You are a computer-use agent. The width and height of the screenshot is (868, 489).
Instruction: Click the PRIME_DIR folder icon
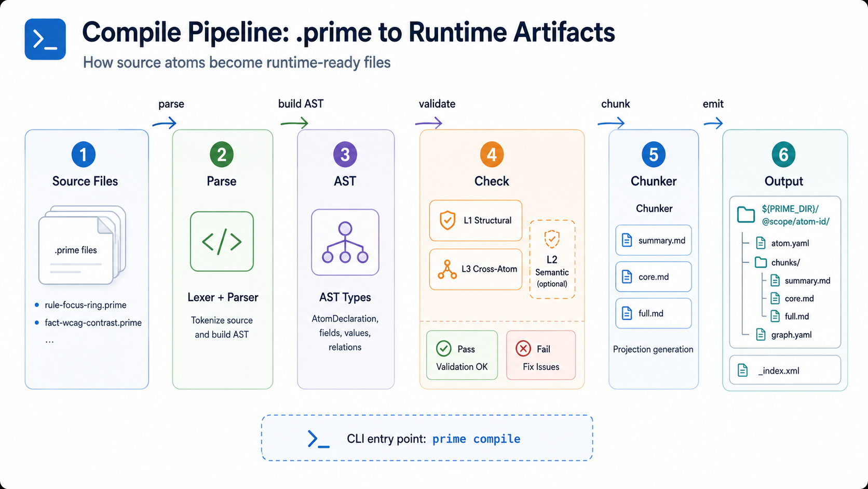746,215
